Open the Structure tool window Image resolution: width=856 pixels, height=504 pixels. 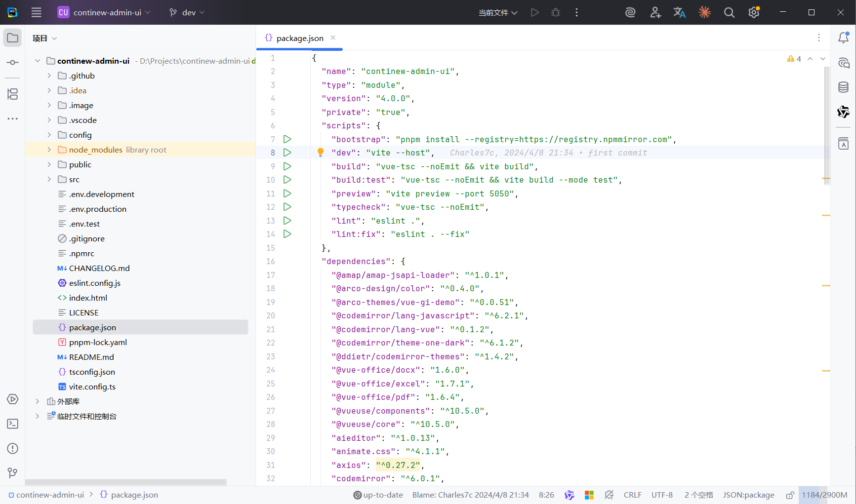point(12,94)
